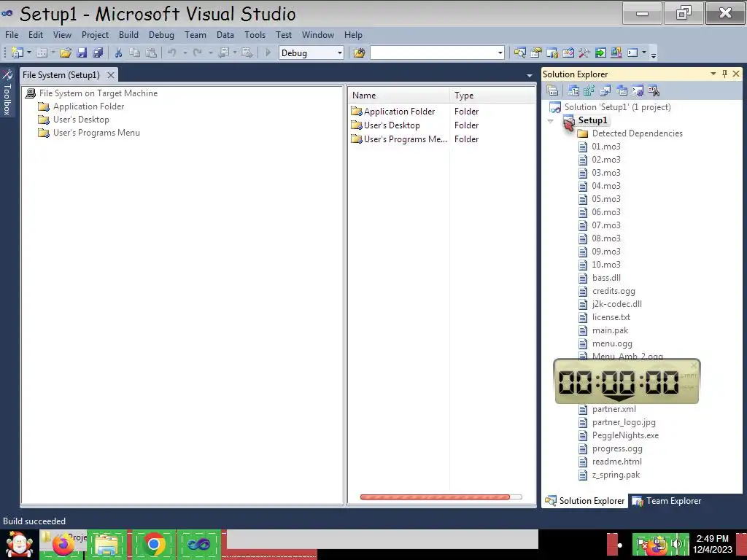Open Custom Actions Editor icon in Solution Explorer
The width and height of the screenshot is (747, 560).
click(638, 90)
